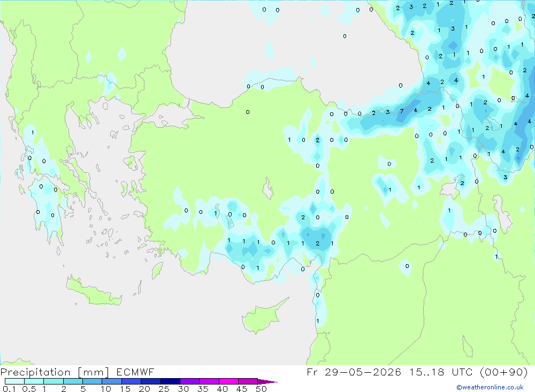
Task: Click the 25–30 mm dark blue swatch
Action: [170, 381]
